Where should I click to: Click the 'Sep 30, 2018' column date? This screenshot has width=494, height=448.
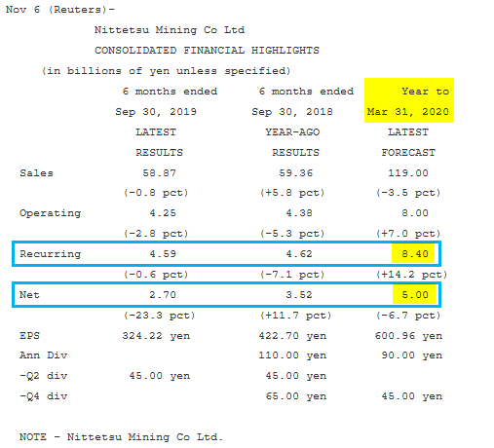(x=292, y=112)
